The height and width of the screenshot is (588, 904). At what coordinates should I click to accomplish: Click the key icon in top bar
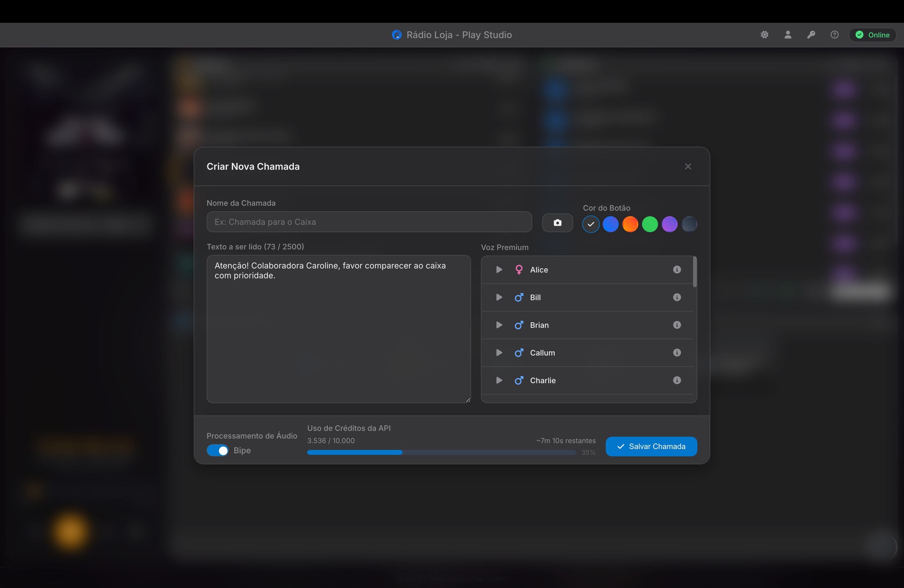pyautogui.click(x=811, y=35)
